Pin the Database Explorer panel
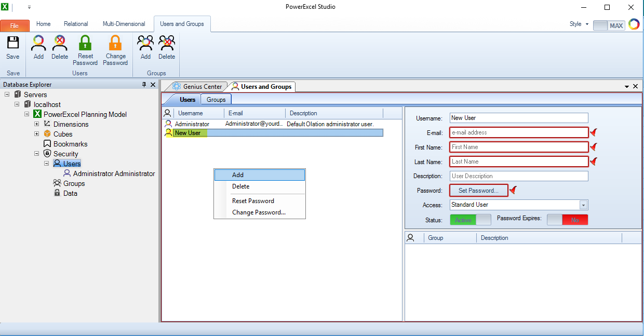Image resolution: width=644 pixels, height=336 pixels. 144,85
